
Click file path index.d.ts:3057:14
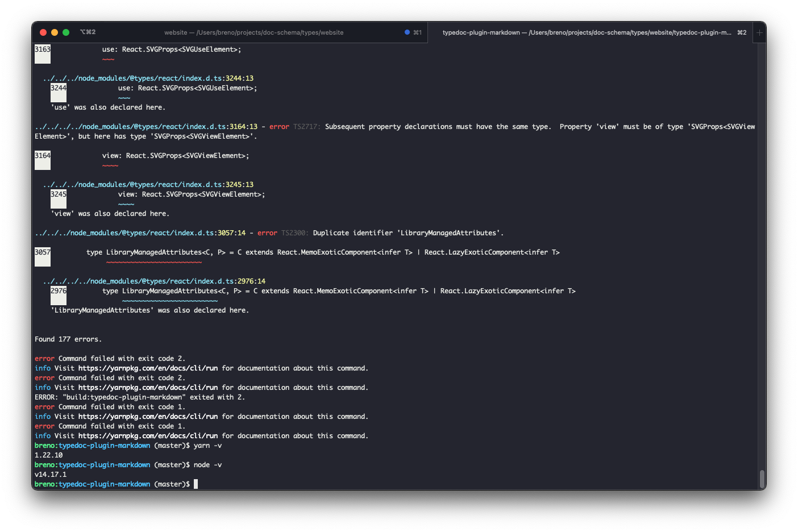(x=140, y=233)
